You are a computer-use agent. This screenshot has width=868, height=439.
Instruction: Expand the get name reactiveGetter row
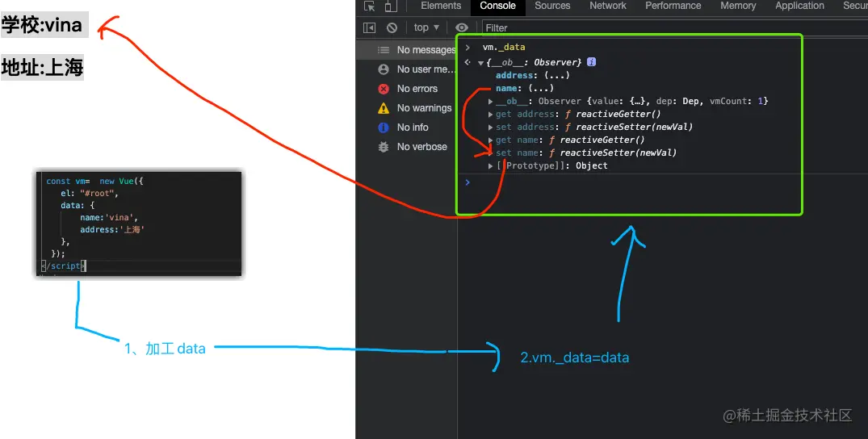coord(490,140)
